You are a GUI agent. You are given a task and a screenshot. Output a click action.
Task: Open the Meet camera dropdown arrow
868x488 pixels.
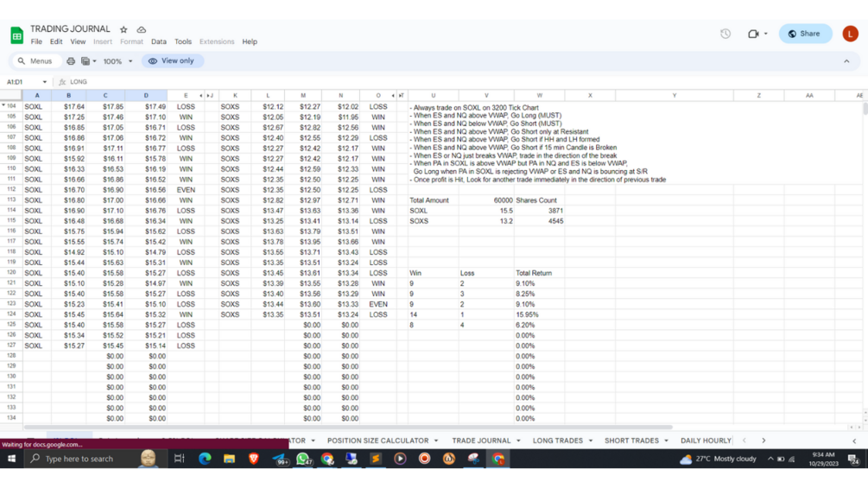(x=765, y=34)
